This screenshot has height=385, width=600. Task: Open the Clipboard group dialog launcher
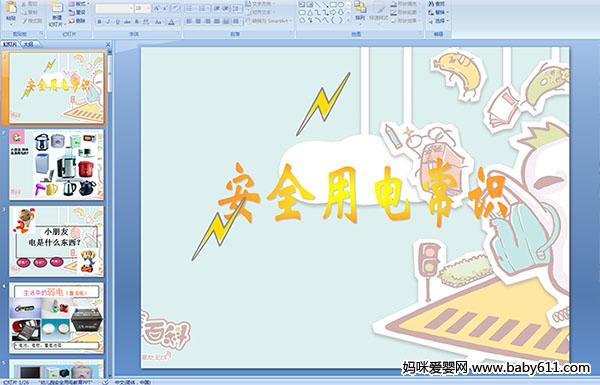[41, 33]
